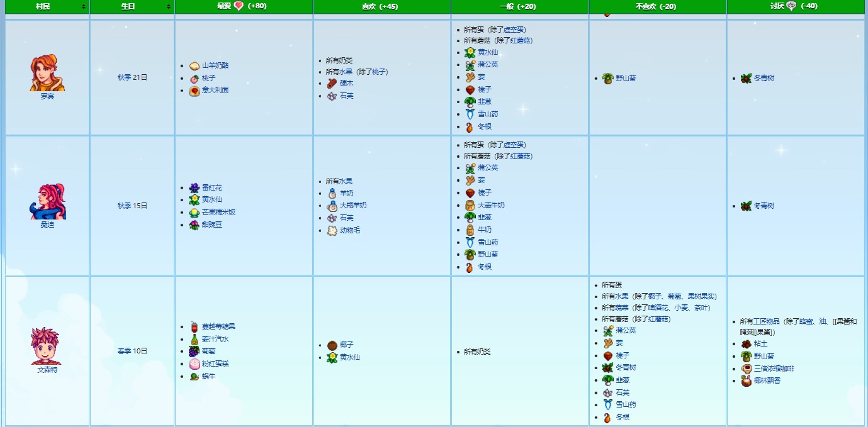Click the 牛奶 milk icon in 桑迪's neutral list
This screenshot has height=427, width=868.
coord(470,230)
